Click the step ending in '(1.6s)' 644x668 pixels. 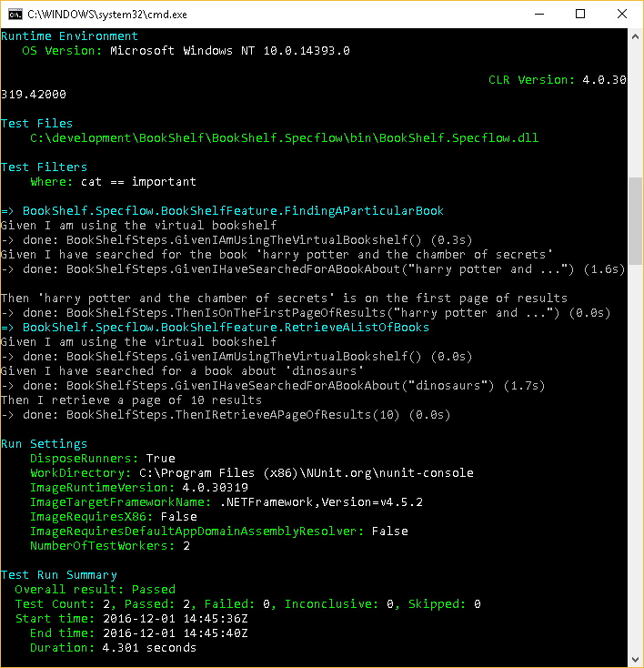[313, 269]
